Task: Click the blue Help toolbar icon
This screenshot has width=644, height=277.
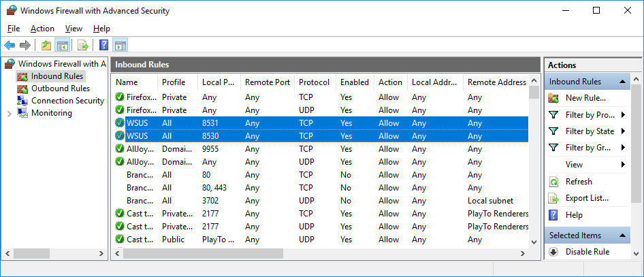Action: 104,45
